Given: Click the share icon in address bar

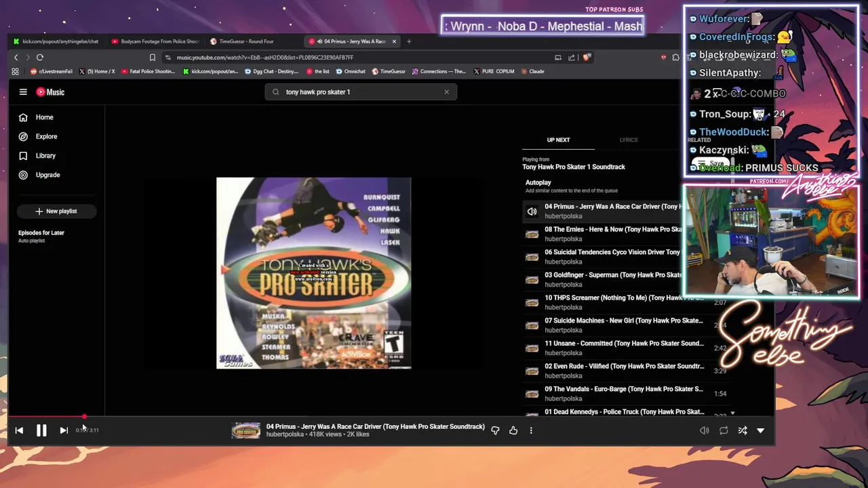Looking at the screenshot, I should [572, 58].
